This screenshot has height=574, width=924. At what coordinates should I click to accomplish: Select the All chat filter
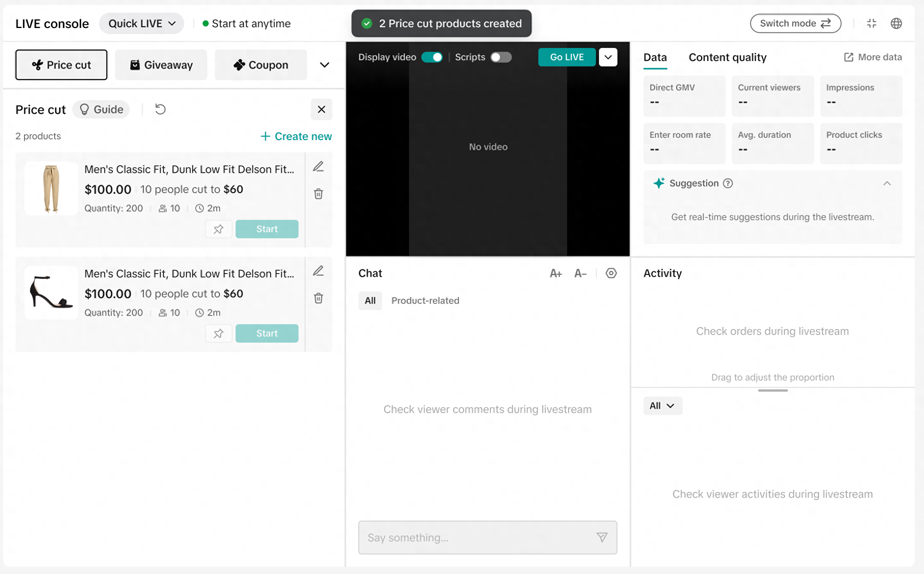(x=370, y=300)
